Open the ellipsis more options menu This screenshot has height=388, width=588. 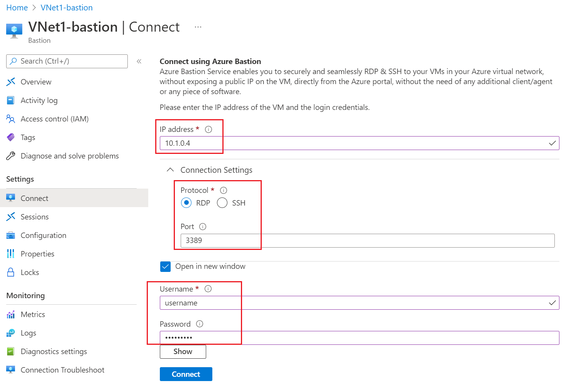[x=198, y=27]
